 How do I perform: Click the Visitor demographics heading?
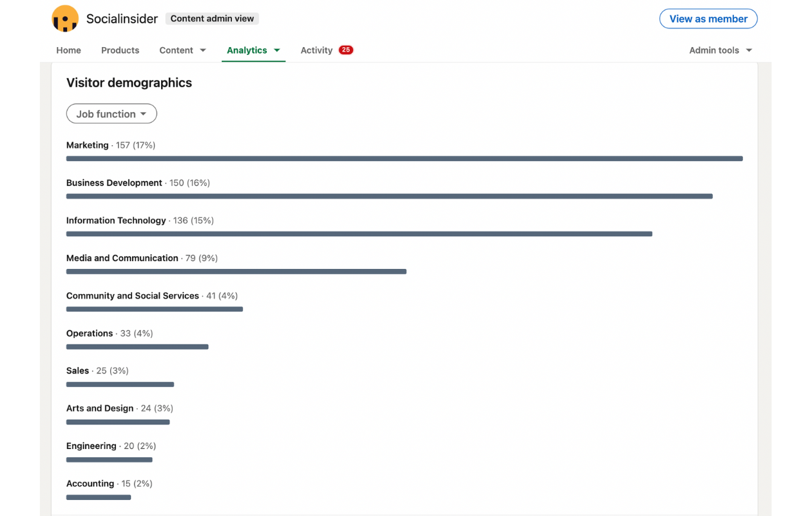coord(129,83)
